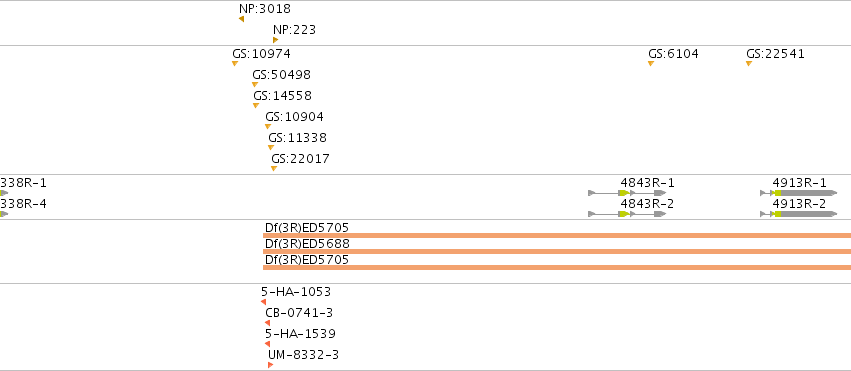Select the GS:22541 insertion marker
The image size is (851, 371).
(x=749, y=63)
